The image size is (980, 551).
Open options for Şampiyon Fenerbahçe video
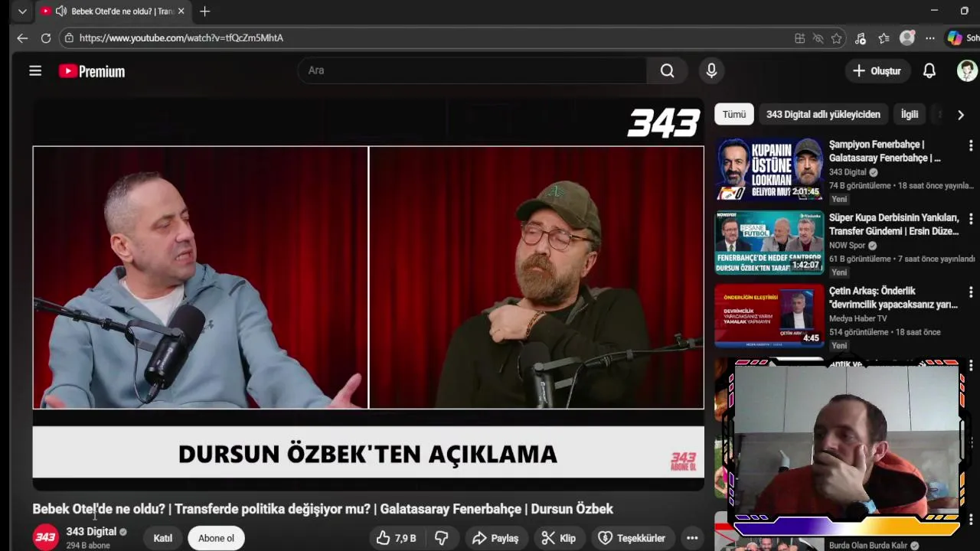tap(970, 145)
